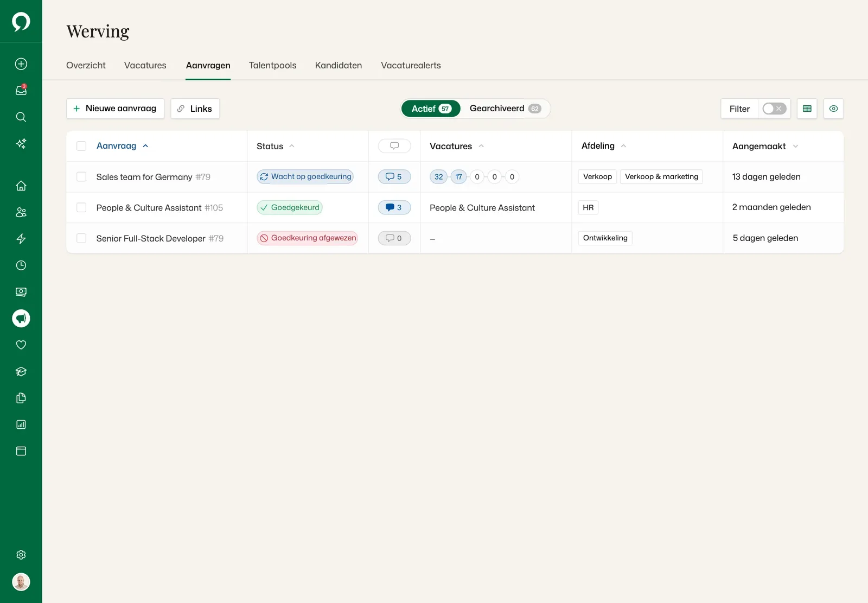
Task: Click the eye visibility icon button
Action: pyautogui.click(x=834, y=109)
